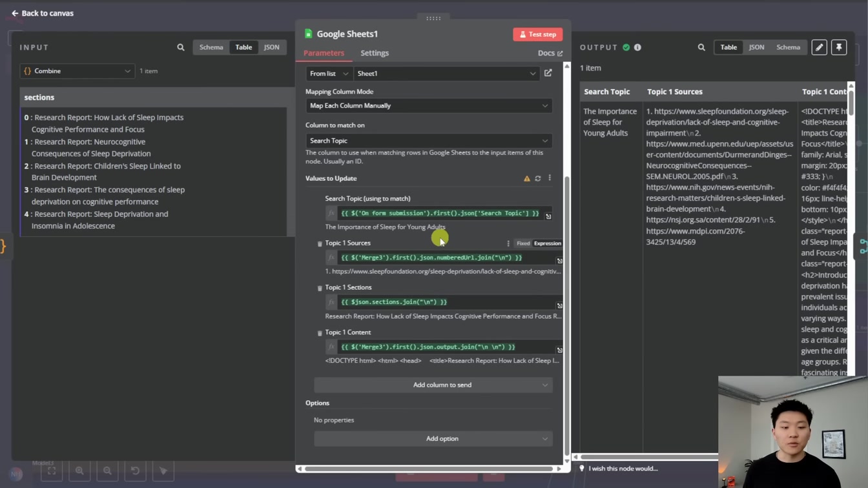Expand Topic 1 Sections expression editor

[x=559, y=305]
